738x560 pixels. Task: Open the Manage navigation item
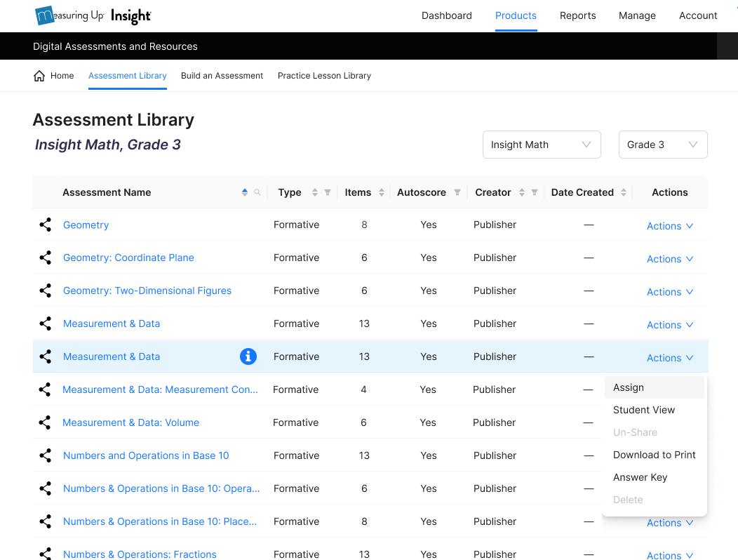pos(637,15)
